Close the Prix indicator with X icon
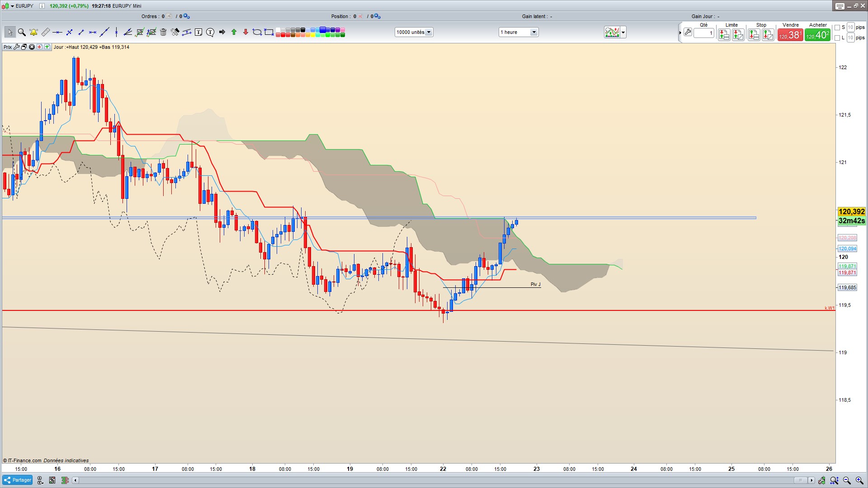The width and height of the screenshot is (868, 488). 32,47
